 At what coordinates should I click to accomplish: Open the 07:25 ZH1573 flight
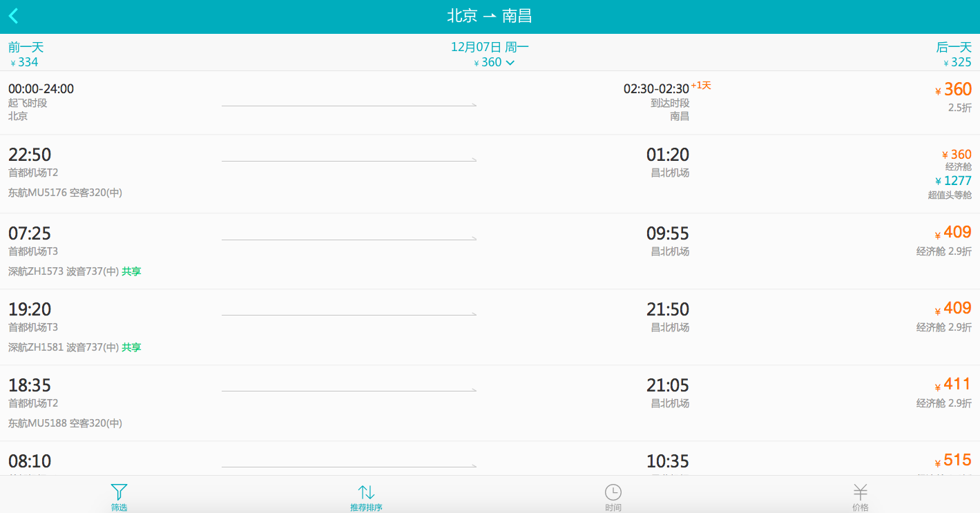(x=345, y=251)
